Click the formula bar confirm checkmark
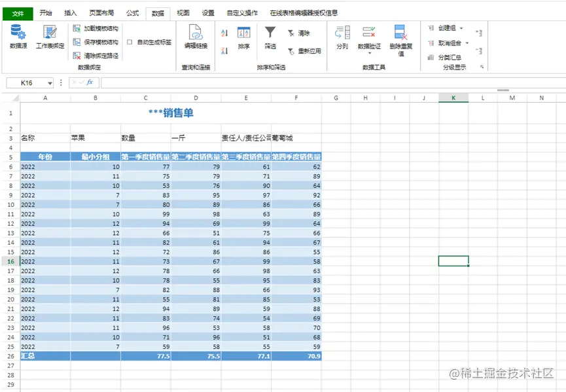 (82, 82)
